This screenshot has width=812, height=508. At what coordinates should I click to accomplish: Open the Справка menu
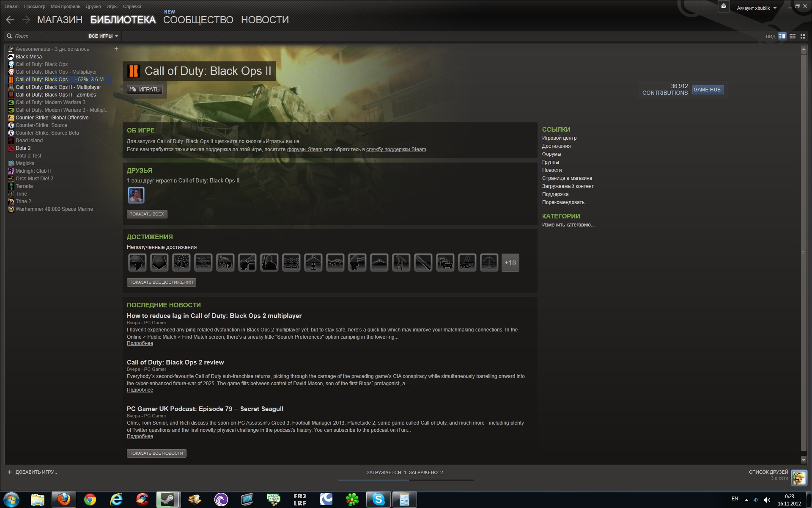pyautogui.click(x=132, y=6)
